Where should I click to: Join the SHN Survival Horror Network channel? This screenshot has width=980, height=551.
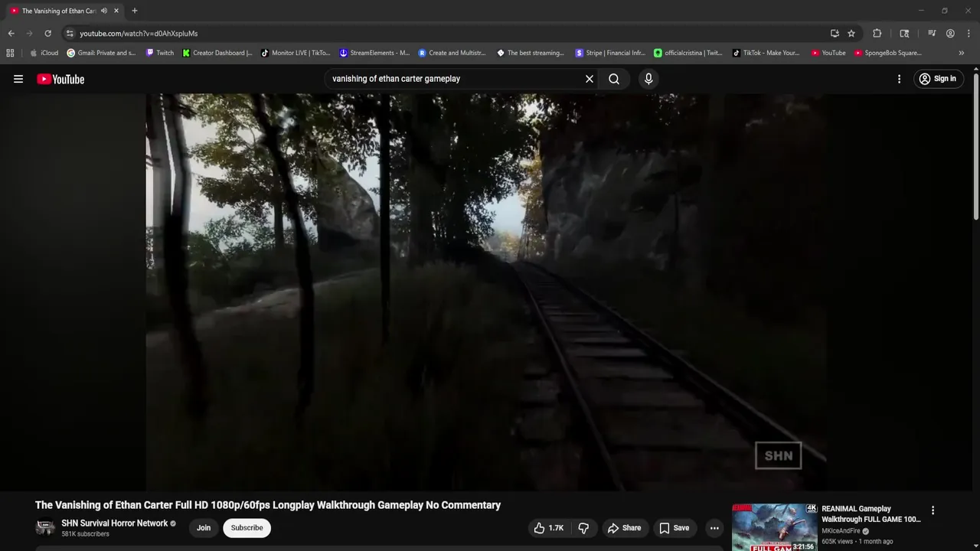[204, 528]
